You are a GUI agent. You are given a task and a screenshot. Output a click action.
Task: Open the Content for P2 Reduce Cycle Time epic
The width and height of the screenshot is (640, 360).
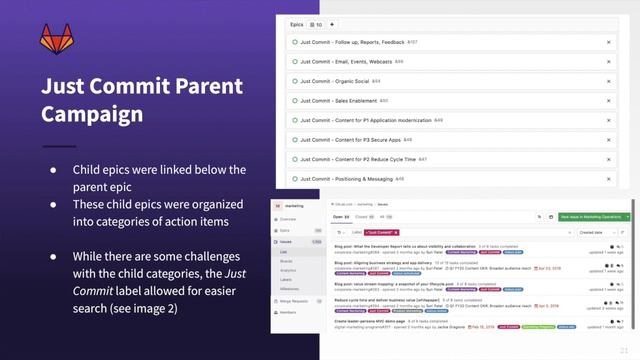click(x=358, y=160)
